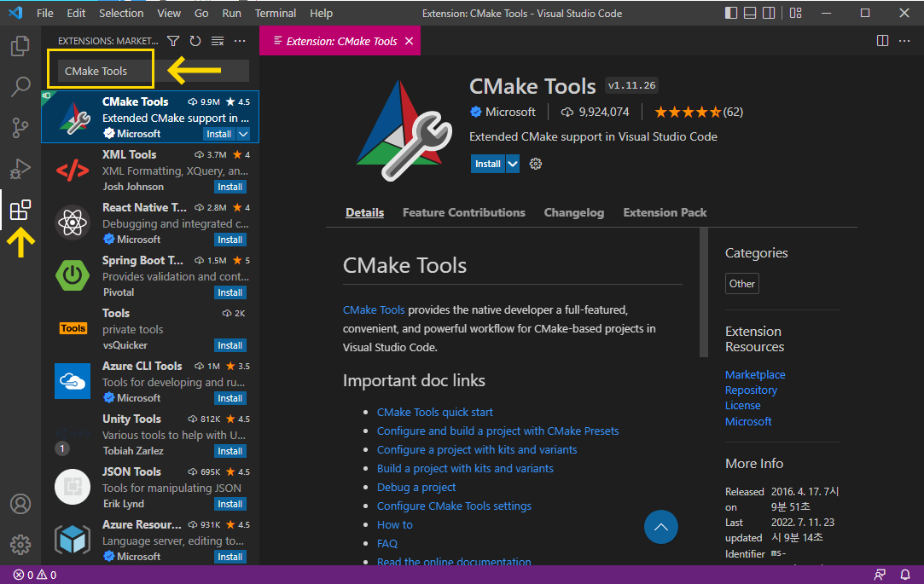Open the Repository resource link

pyautogui.click(x=751, y=390)
